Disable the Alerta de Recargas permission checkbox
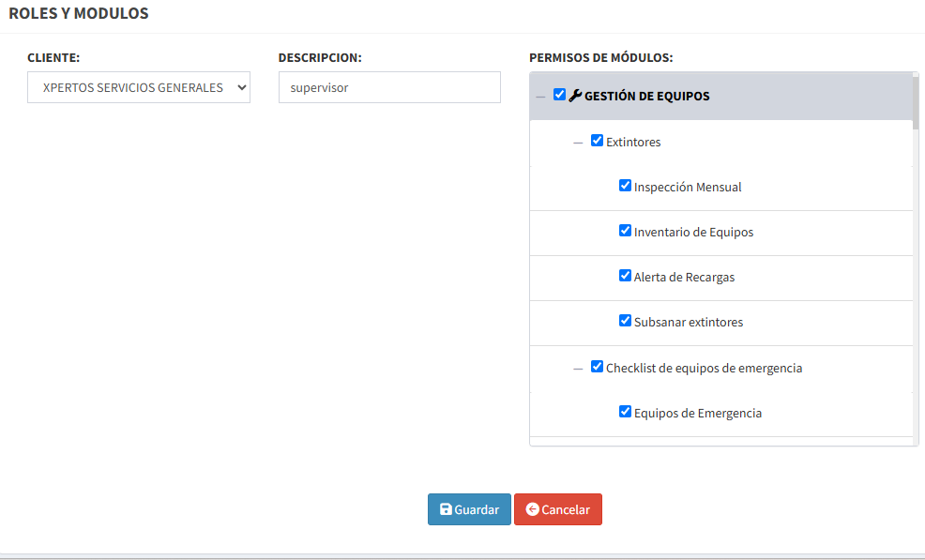This screenshot has height=560, width=925. [625, 276]
